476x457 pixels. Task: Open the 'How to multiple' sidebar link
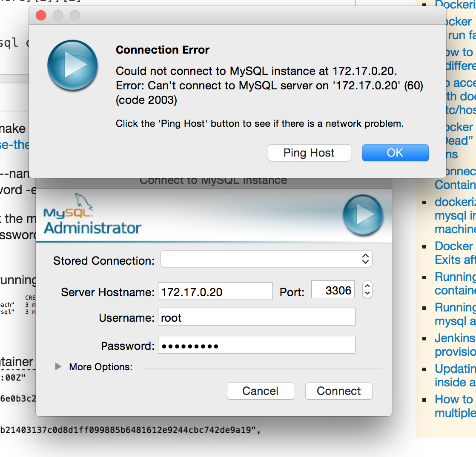[x=455, y=406]
